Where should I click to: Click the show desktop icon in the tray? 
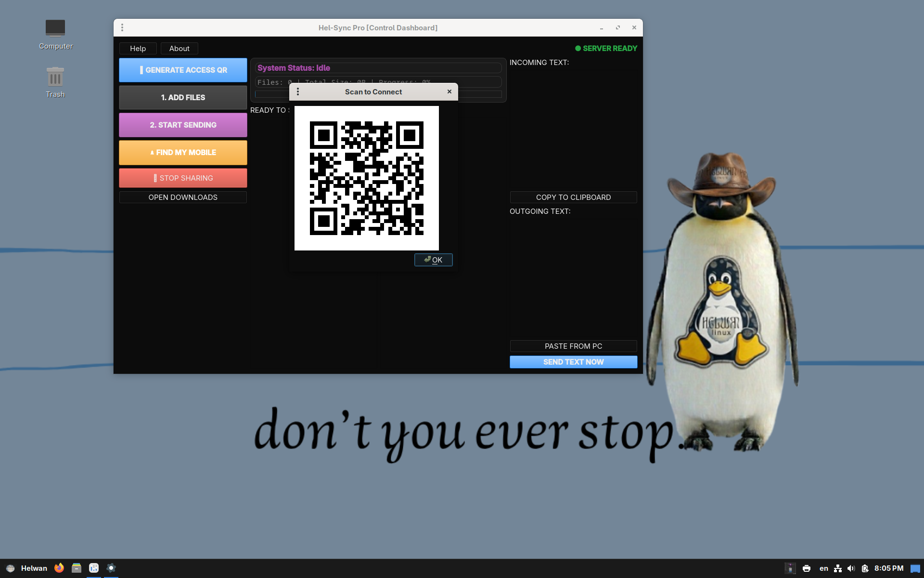(x=915, y=568)
